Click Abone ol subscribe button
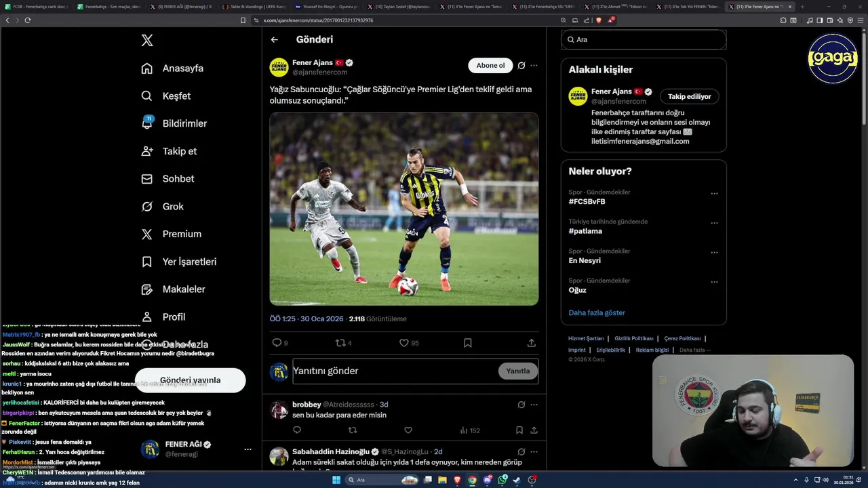The image size is (868, 488). pyautogui.click(x=490, y=66)
